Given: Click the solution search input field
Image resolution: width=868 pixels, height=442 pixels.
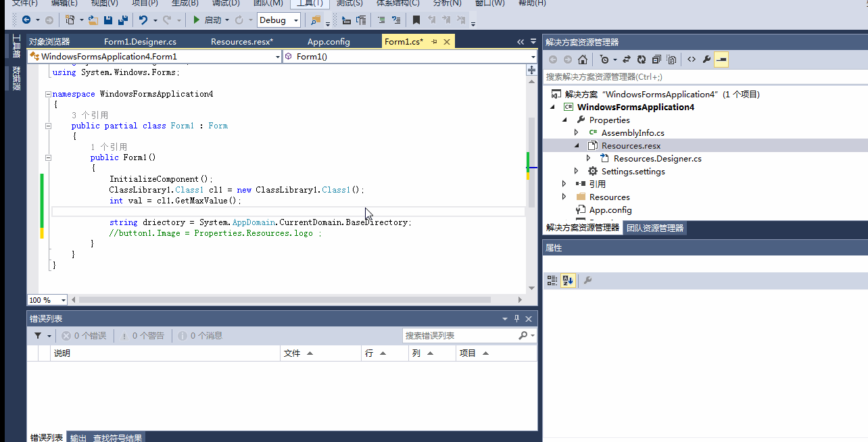Looking at the screenshot, I should (x=676, y=76).
